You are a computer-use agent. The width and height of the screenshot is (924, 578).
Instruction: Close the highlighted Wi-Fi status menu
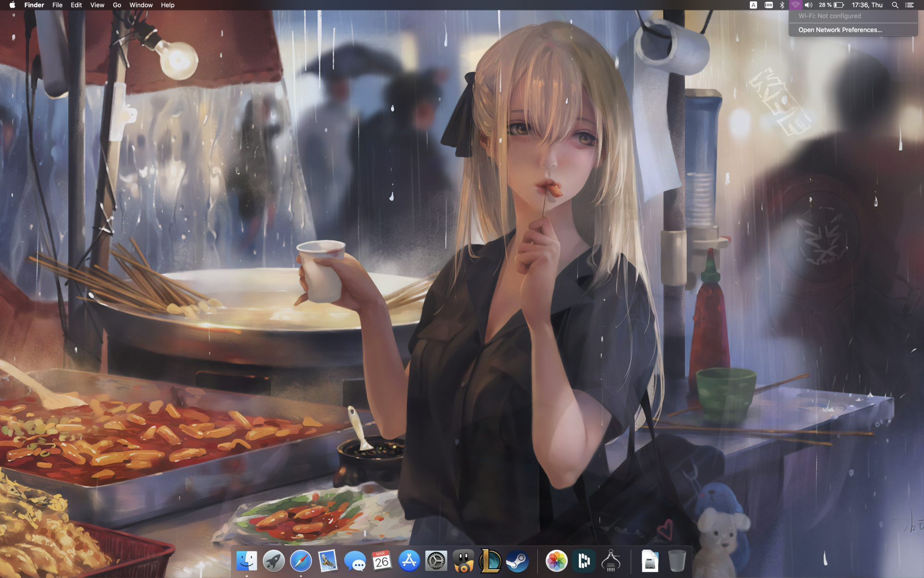795,5
